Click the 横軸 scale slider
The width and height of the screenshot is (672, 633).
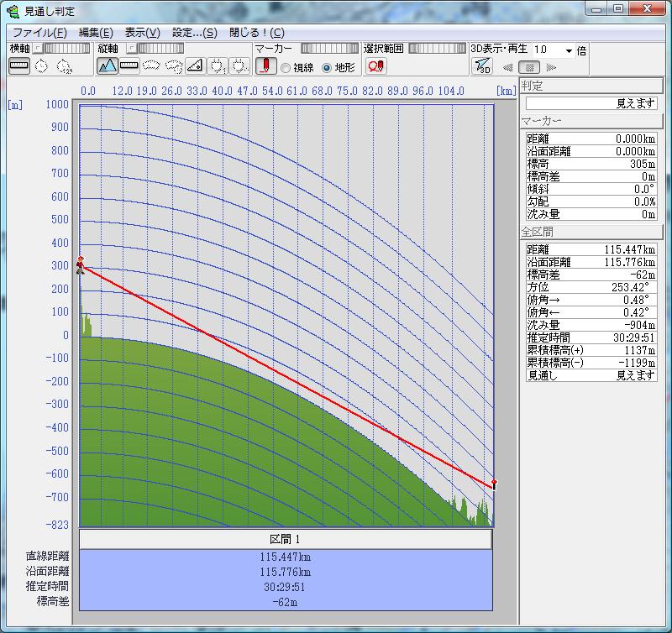(x=67, y=48)
